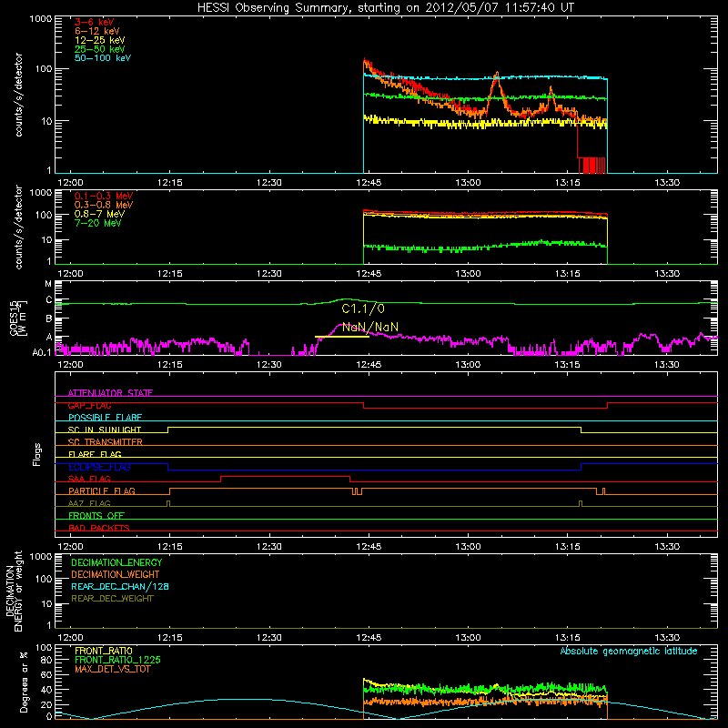Select the "SC_IN_SUNLIGHT" flag label
This screenshot has width=728, height=728.
105,430
